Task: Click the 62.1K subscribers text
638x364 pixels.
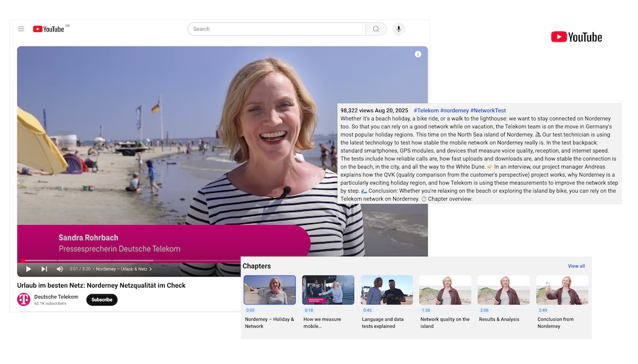Action: [50, 303]
